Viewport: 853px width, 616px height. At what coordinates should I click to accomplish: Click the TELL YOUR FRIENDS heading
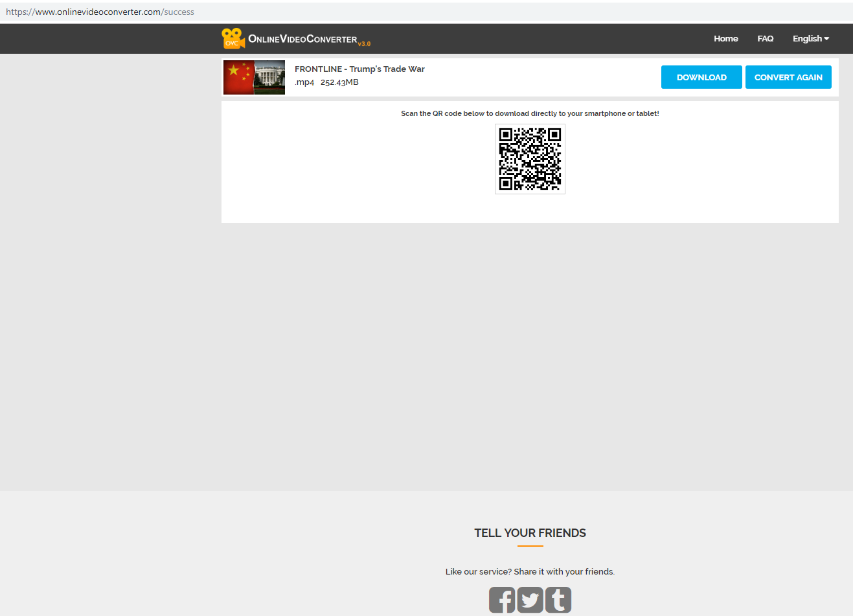tap(530, 533)
